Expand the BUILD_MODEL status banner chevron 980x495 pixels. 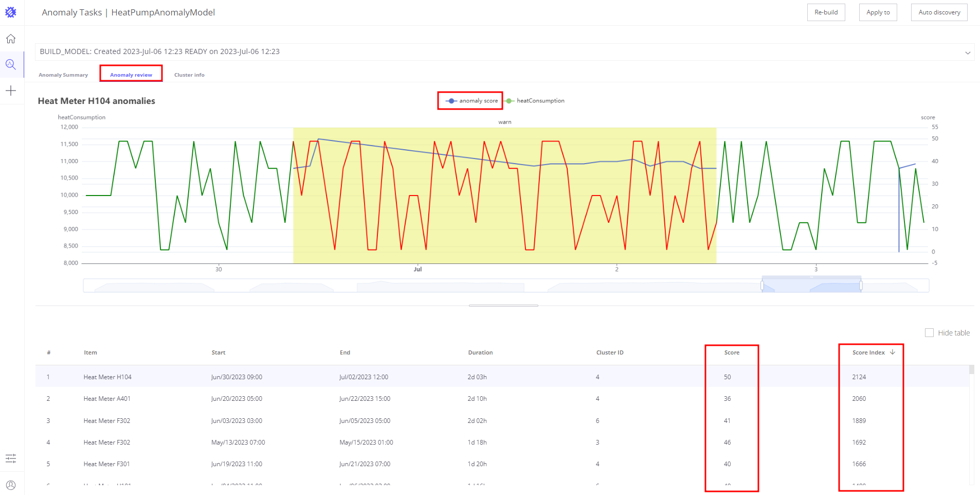(968, 52)
